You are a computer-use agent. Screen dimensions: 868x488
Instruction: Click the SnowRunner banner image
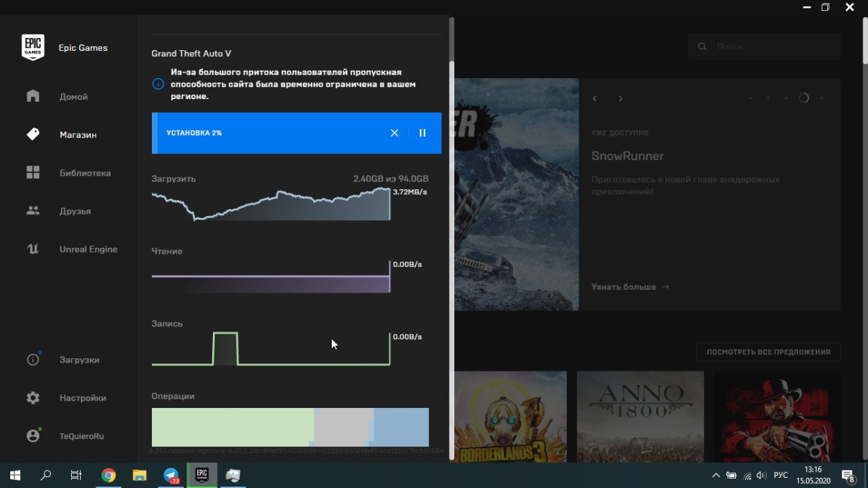(516, 194)
